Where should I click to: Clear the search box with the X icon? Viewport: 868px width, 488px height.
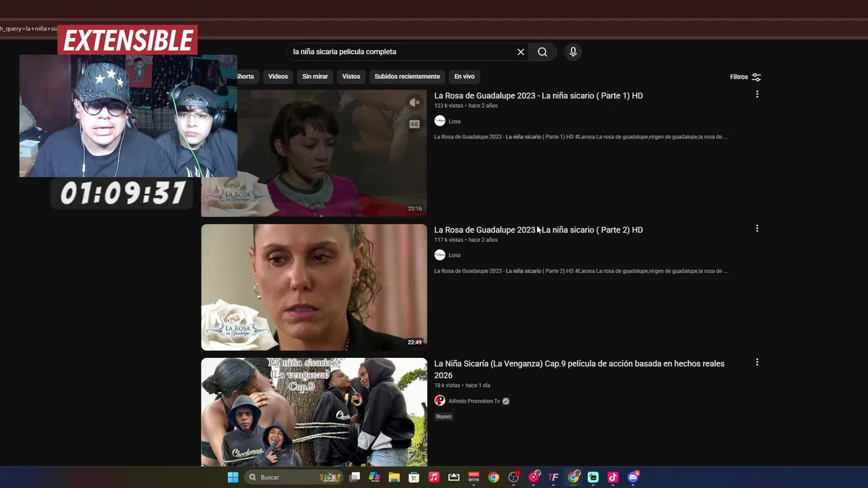tap(521, 52)
